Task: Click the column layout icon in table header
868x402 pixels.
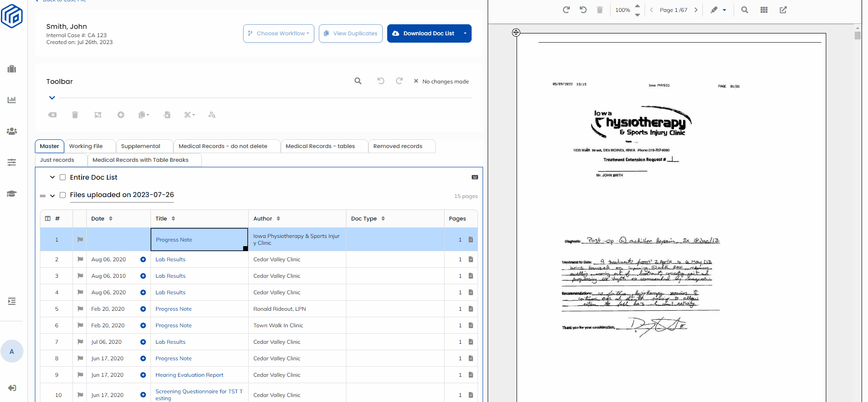Action: [x=48, y=219]
